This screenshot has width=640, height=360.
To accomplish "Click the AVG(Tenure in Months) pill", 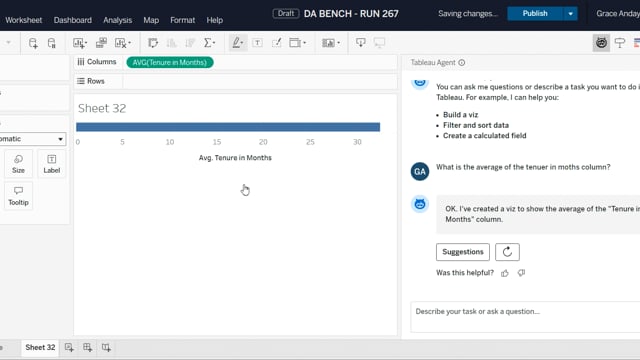I will (170, 62).
